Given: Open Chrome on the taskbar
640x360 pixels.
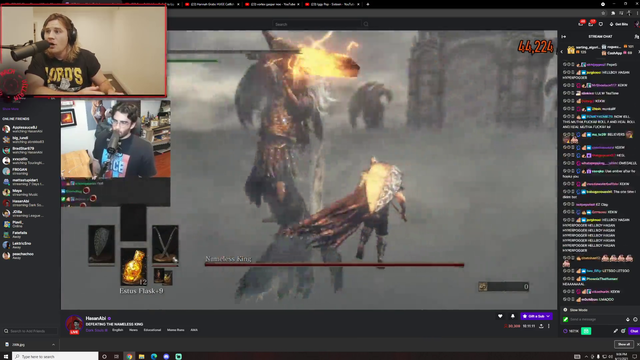Looking at the screenshot, I should pos(129,356).
